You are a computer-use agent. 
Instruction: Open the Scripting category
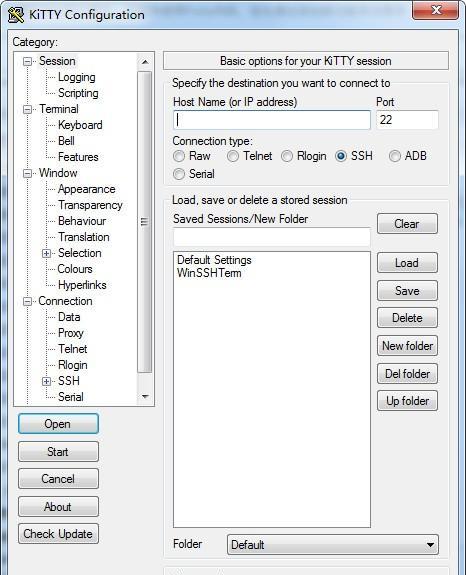pyautogui.click(x=78, y=93)
